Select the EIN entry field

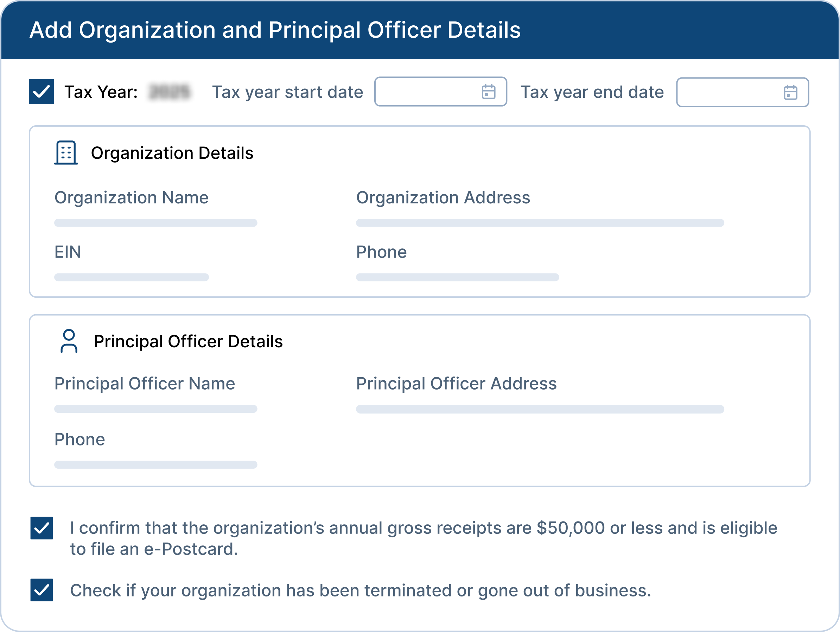tap(132, 278)
